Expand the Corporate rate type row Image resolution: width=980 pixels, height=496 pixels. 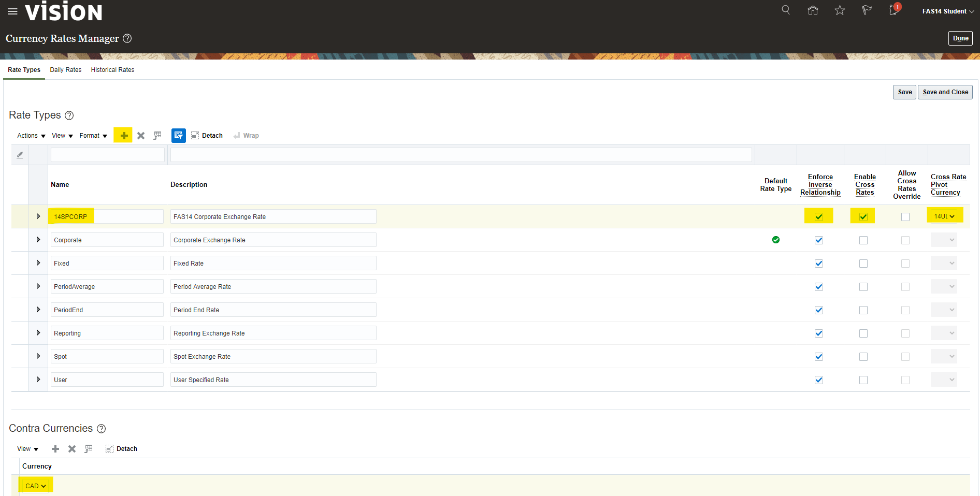tap(38, 240)
